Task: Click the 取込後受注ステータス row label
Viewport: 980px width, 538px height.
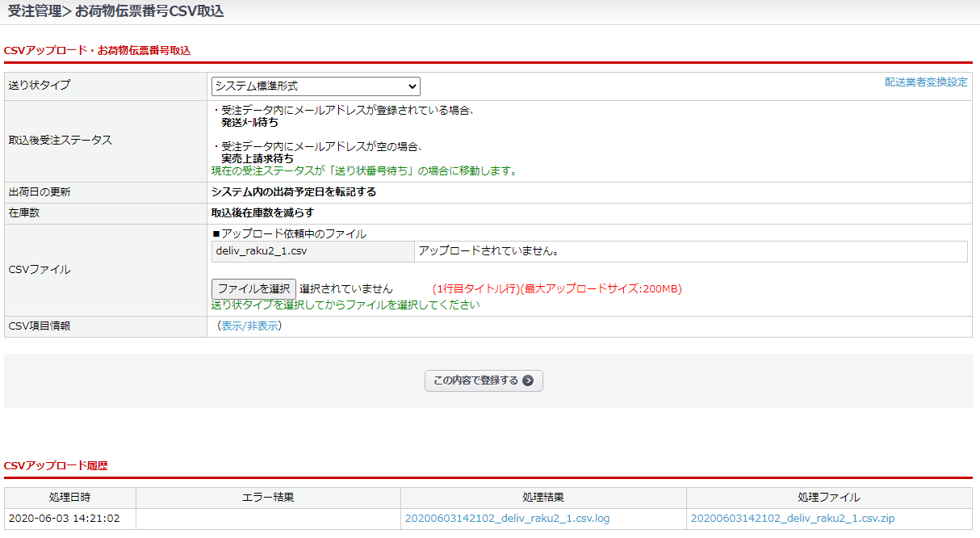Action: click(x=61, y=140)
